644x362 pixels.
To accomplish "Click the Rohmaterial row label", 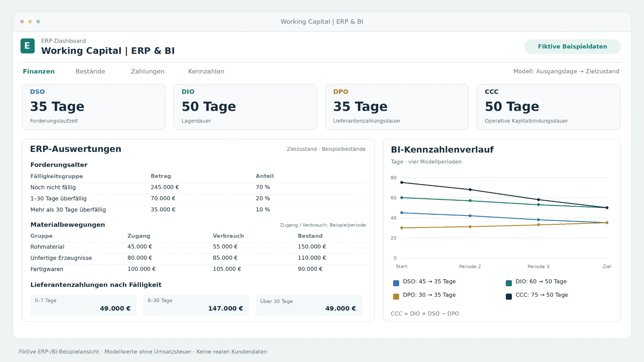I will pyautogui.click(x=47, y=247).
